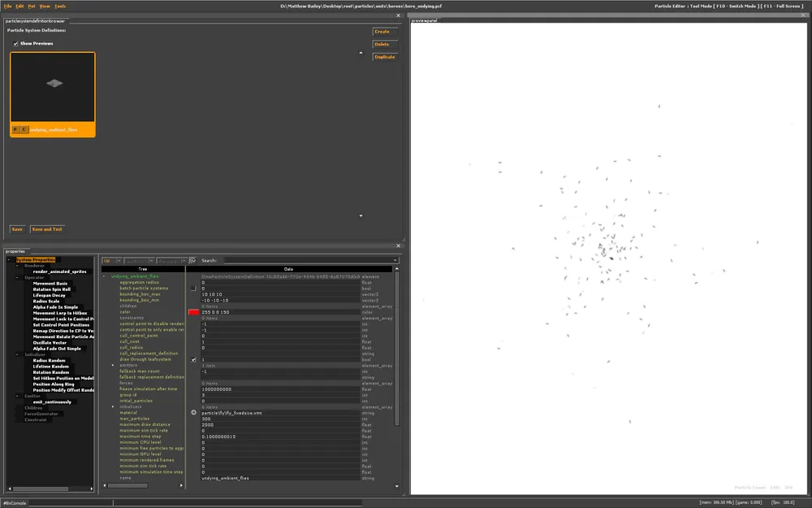Click the P button on particle thumbnail

[x=15, y=129]
